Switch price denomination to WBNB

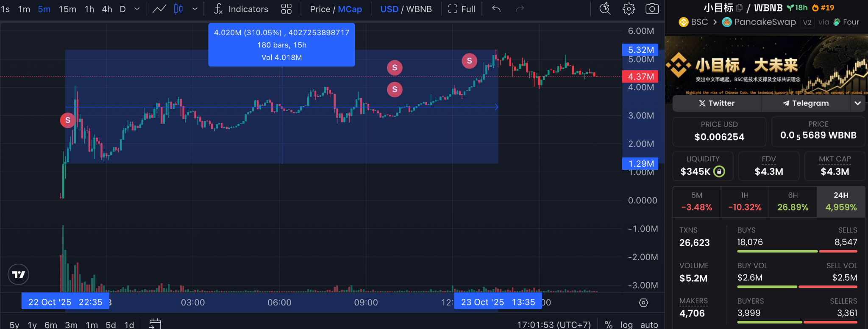point(419,9)
